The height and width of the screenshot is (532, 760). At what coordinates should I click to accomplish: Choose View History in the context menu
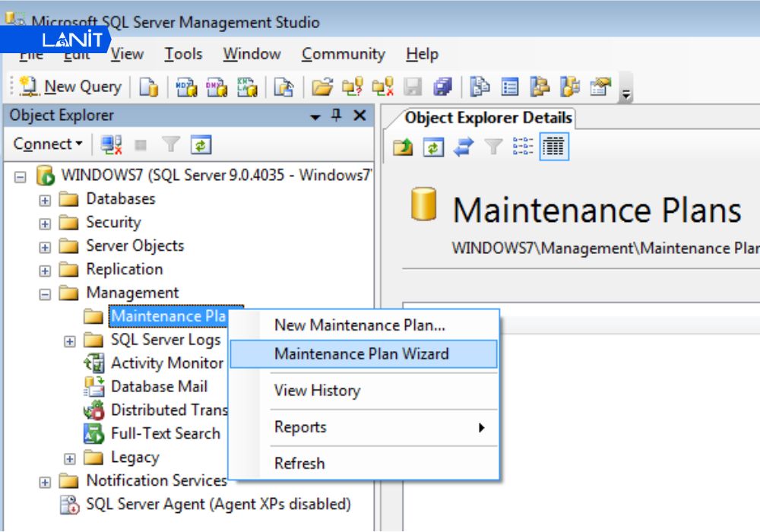tap(318, 391)
